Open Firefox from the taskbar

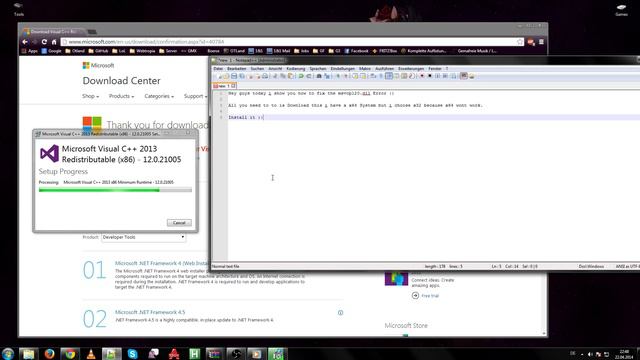click(x=49, y=353)
